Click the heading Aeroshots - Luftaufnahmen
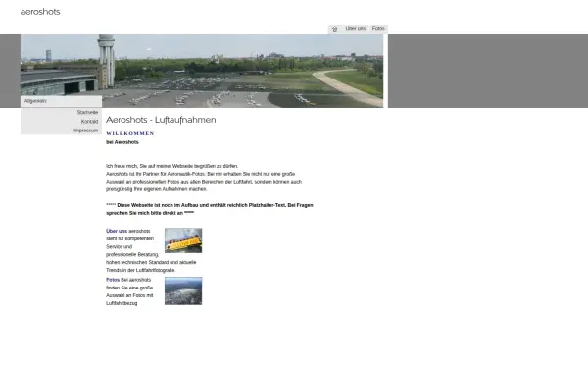The width and height of the screenshot is (588, 368). tap(161, 120)
